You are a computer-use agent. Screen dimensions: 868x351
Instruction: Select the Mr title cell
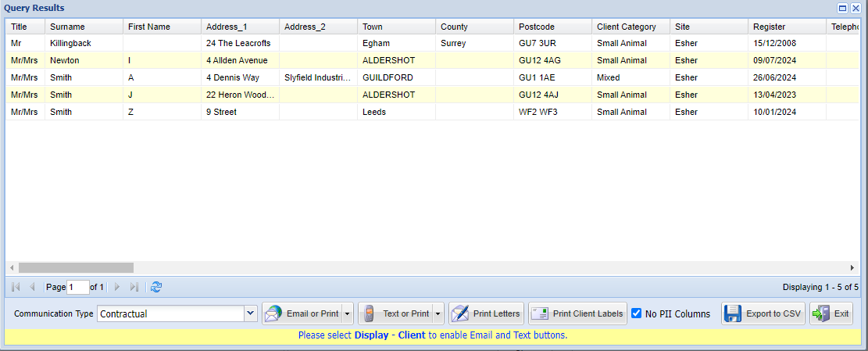(26, 43)
